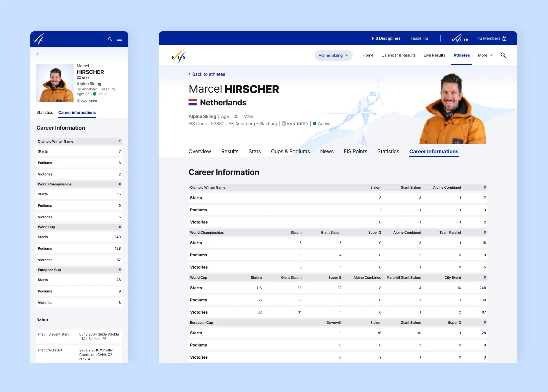Click Downwill column header in European Cup
The width and height of the screenshot is (548, 392).
334,323
